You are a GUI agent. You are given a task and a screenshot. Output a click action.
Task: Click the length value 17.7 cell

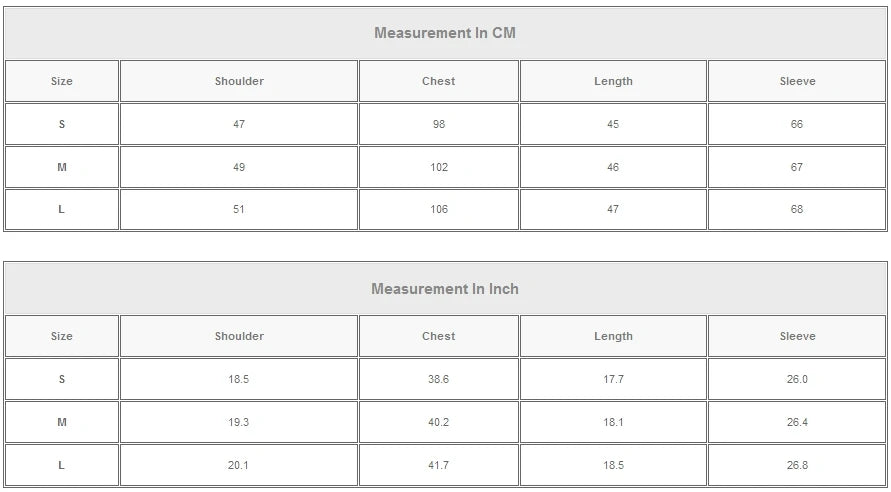point(613,380)
